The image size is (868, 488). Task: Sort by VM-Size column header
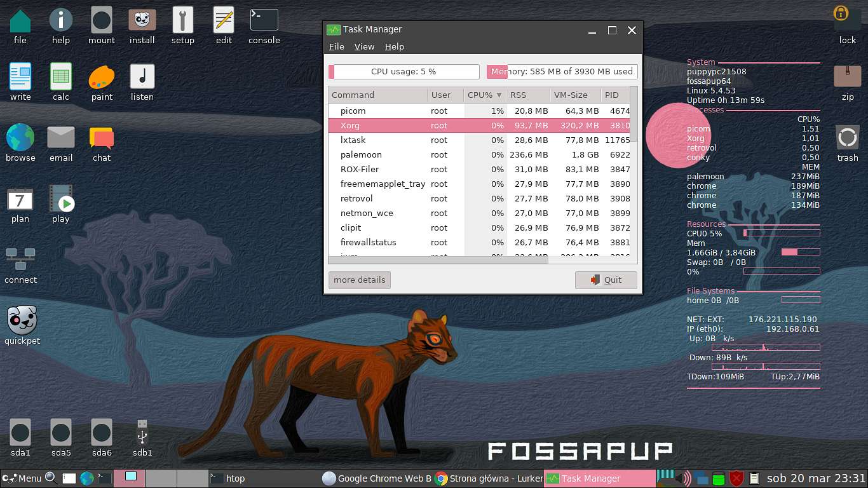(575, 95)
